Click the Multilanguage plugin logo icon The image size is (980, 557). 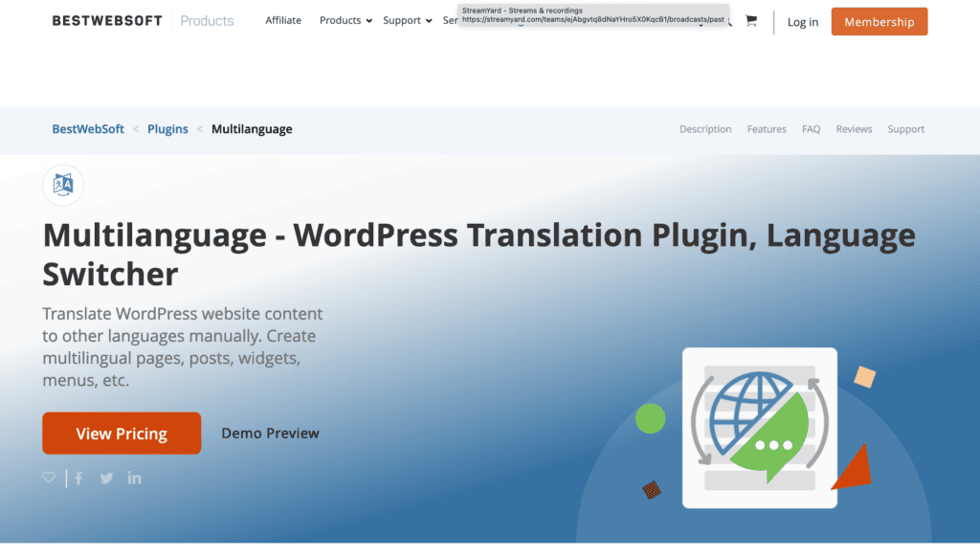(63, 186)
